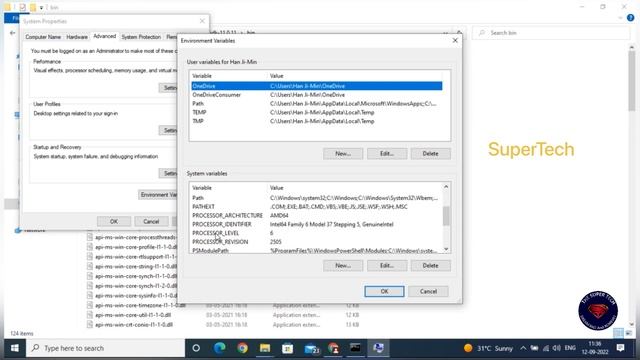The height and width of the screenshot is (360, 640).
Task: Click Explorer back navigation arrow
Action: 12,33
